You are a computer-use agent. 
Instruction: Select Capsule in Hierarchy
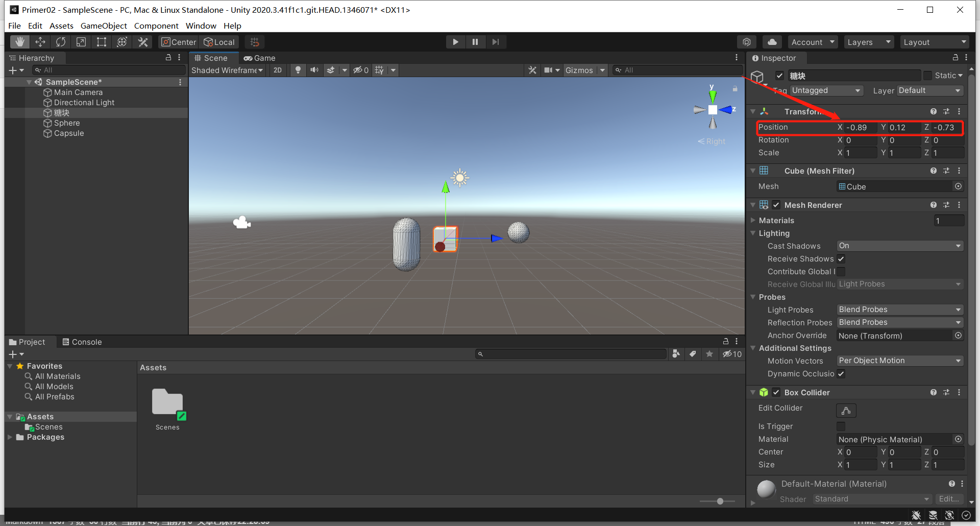69,133
